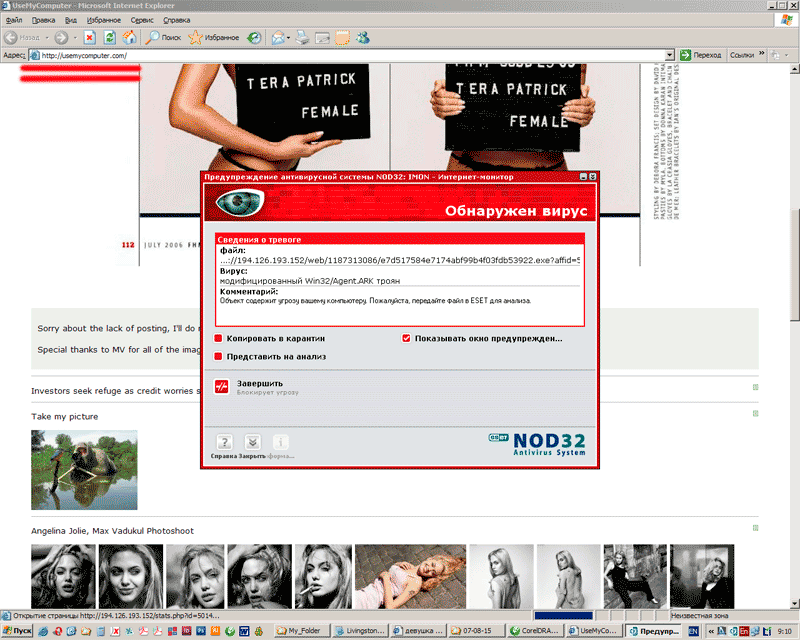The image size is (800, 640).
Task: Open the Back button history dropdown
Action: 47,38
